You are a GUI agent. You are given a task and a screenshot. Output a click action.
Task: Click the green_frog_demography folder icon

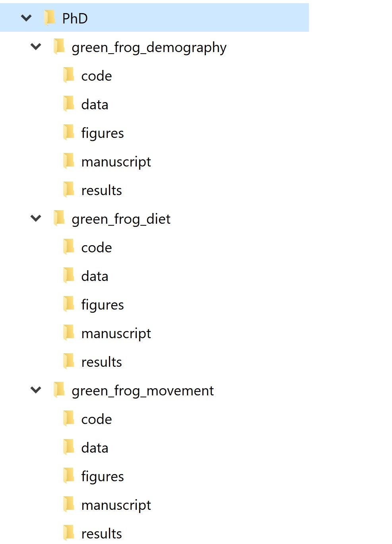click(x=59, y=46)
